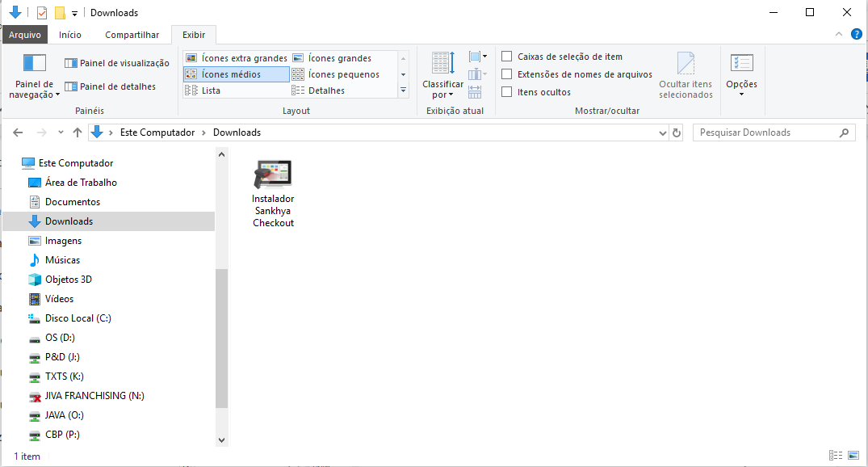Screen dimensions: 868x467
Task: Switch to large thumbnails view in status bar
Action: pos(853,456)
